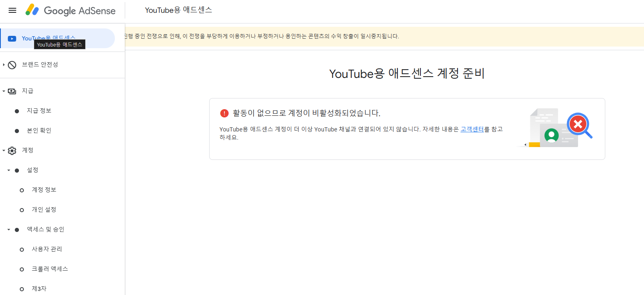Click the account review illustration
Screen dimensions: 644x295
555,128
